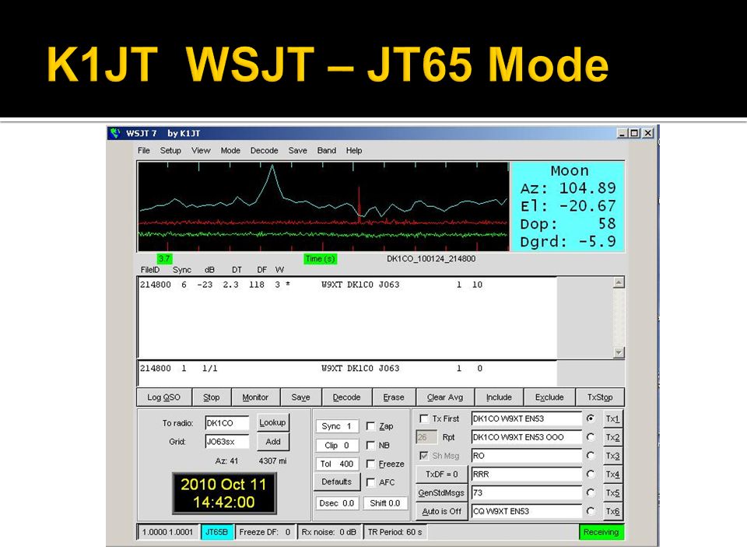This screenshot has width=747, height=560.
Task: Open the View menu
Action: [201, 150]
